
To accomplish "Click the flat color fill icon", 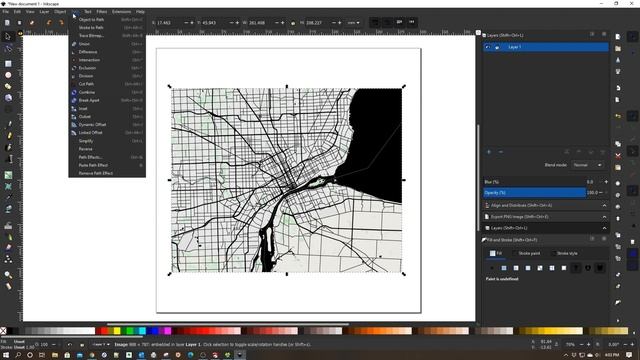I will 504,268.
